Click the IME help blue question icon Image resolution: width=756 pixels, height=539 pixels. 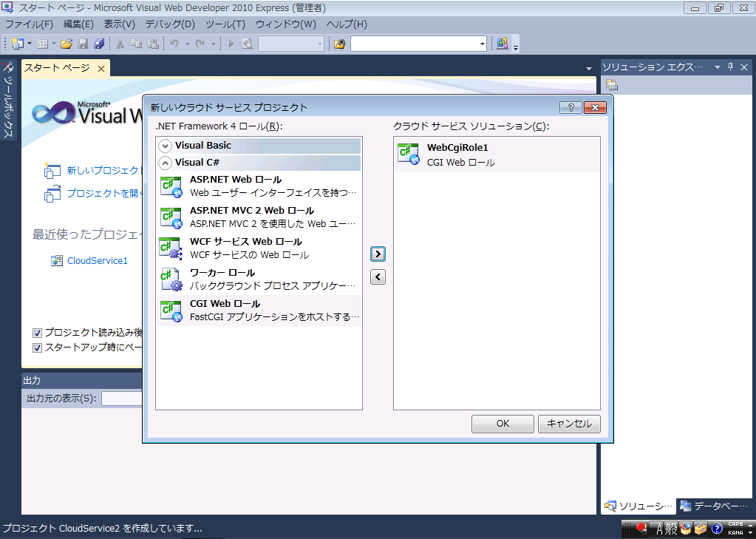[x=717, y=529]
